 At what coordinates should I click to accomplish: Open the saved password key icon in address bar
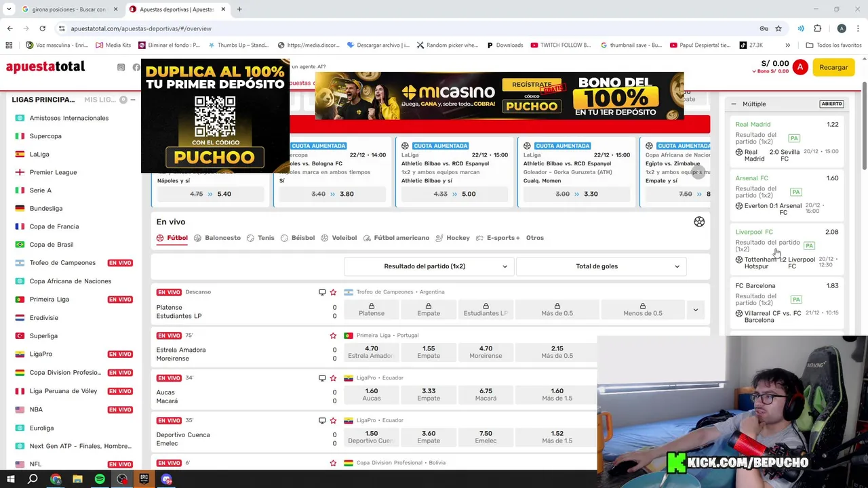click(764, 28)
